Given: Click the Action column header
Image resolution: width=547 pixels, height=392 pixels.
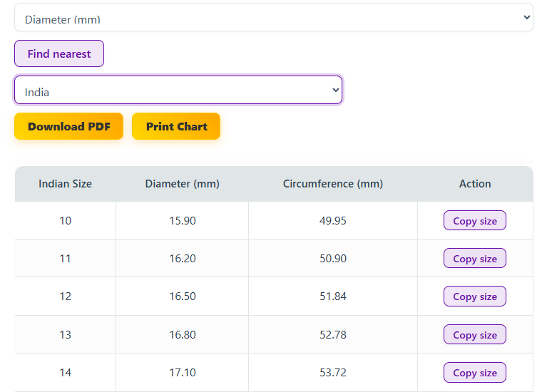Looking at the screenshot, I should pyautogui.click(x=475, y=184).
